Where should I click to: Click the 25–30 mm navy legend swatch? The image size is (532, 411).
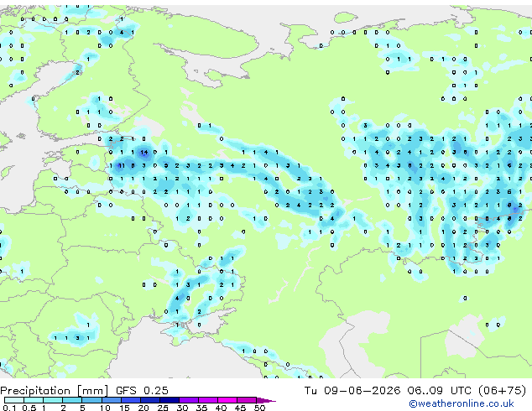click(170, 400)
